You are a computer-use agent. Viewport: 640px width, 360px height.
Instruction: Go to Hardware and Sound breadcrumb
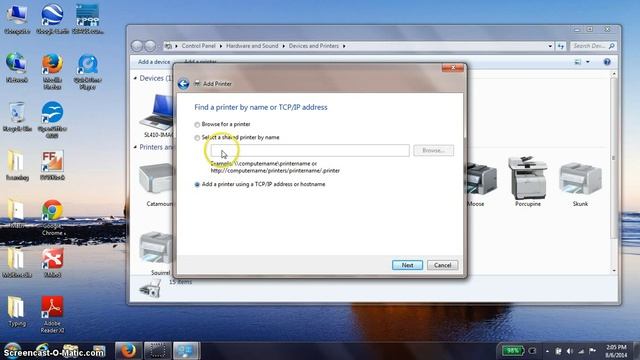pos(252,46)
